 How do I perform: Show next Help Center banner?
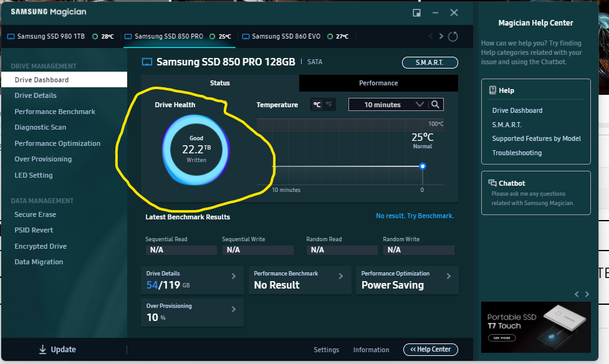click(587, 294)
